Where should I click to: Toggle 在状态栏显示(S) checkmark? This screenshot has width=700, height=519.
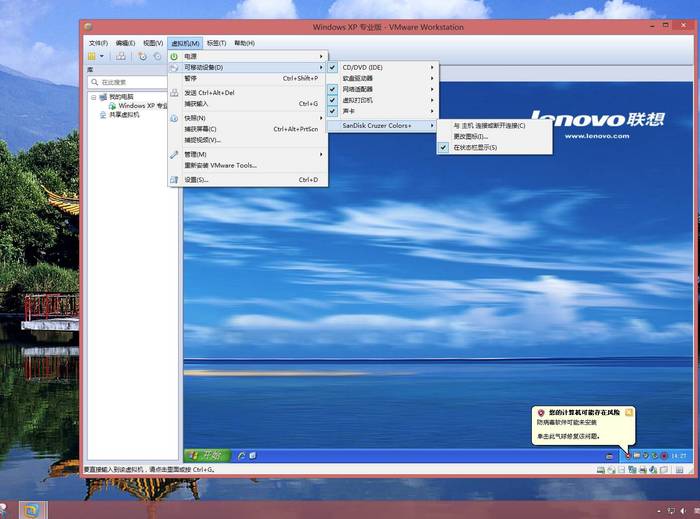point(443,147)
